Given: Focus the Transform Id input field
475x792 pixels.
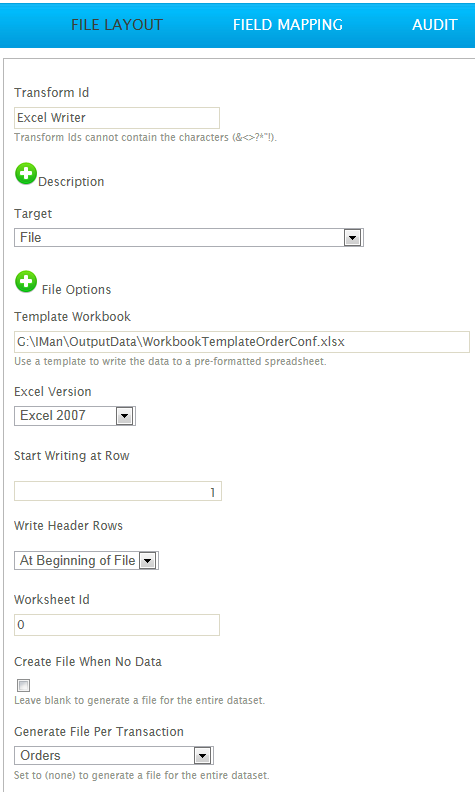Looking at the screenshot, I should click(x=117, y=118).
